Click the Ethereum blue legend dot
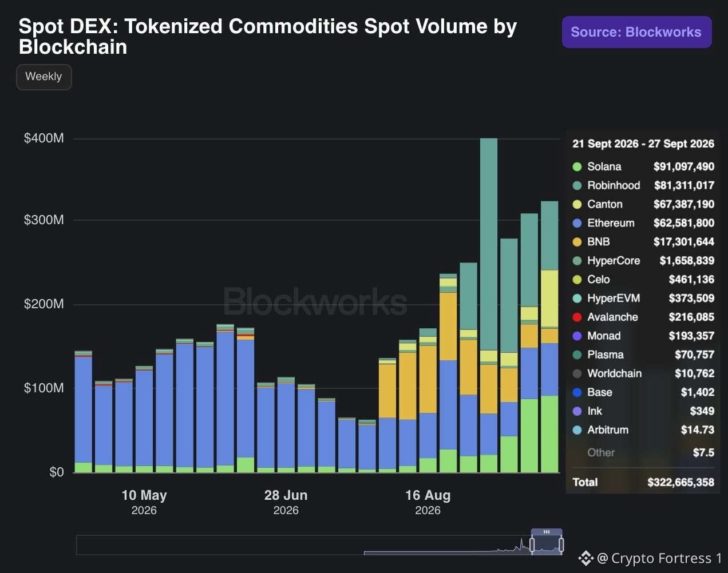Viewport: 728px width, 573px height. 577,223
